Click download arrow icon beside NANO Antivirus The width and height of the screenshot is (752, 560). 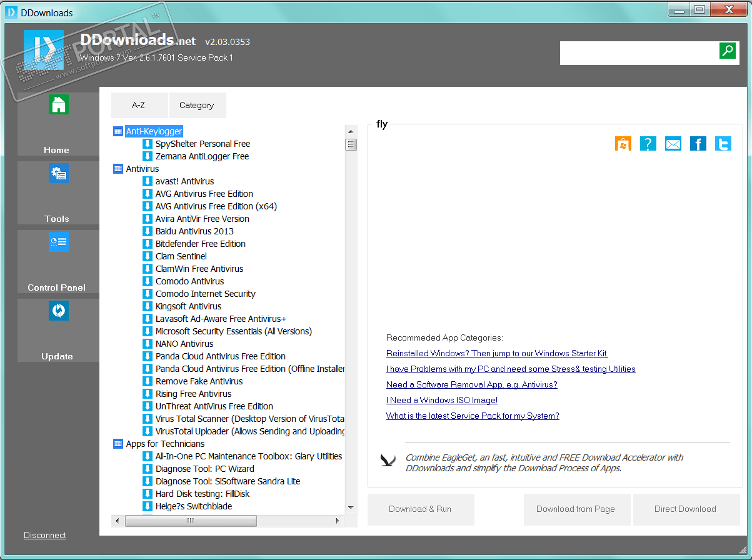click(x=148, y=344)
